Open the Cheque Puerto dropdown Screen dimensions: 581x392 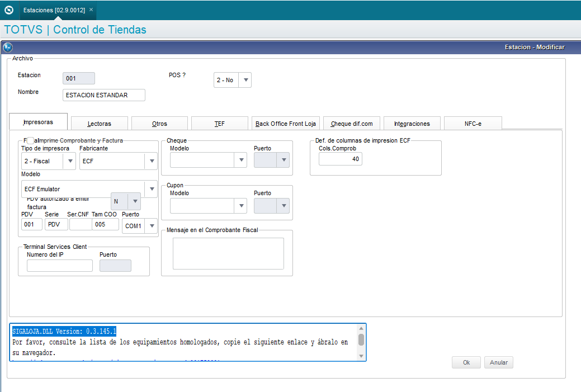point(284,160)
